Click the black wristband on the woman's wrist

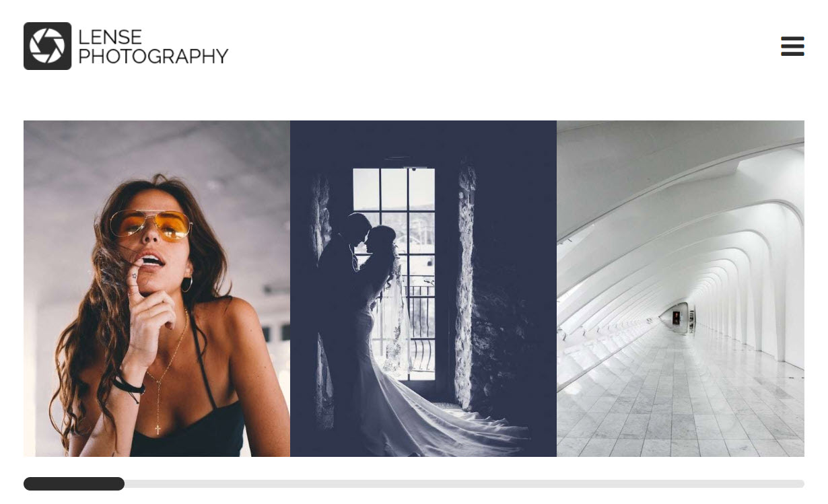pos(128,386)
